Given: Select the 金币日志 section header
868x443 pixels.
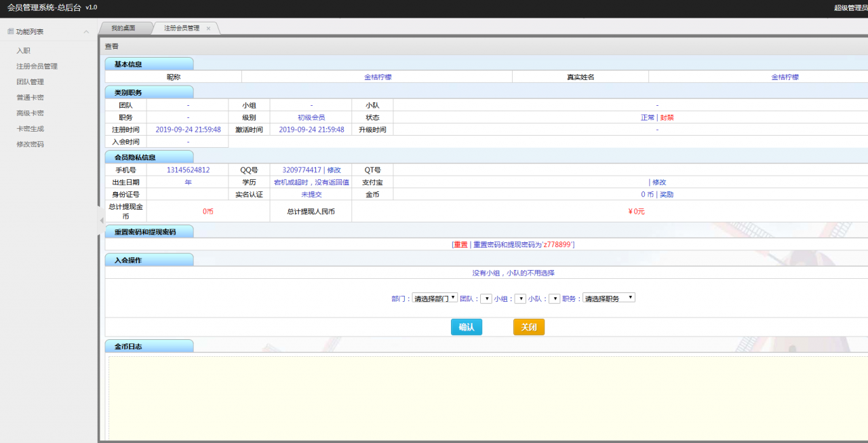Looking at the screenshot, I should pyautogui.click(x=149, y=347).
